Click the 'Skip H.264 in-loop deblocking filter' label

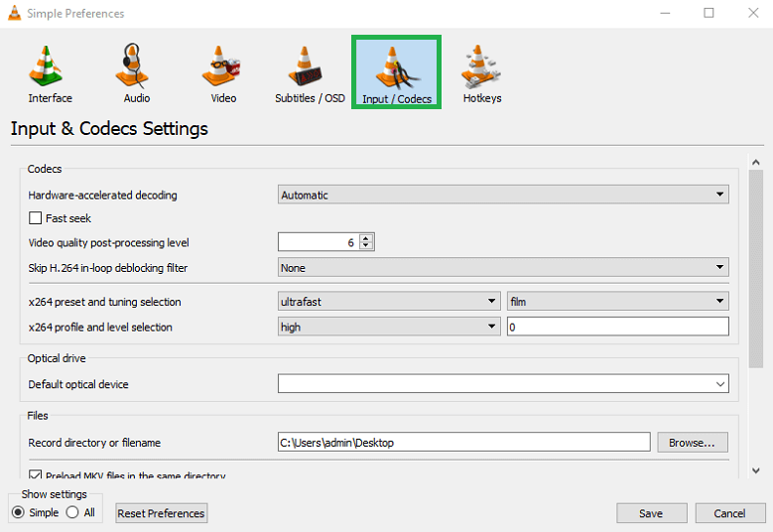pos(108,268)
